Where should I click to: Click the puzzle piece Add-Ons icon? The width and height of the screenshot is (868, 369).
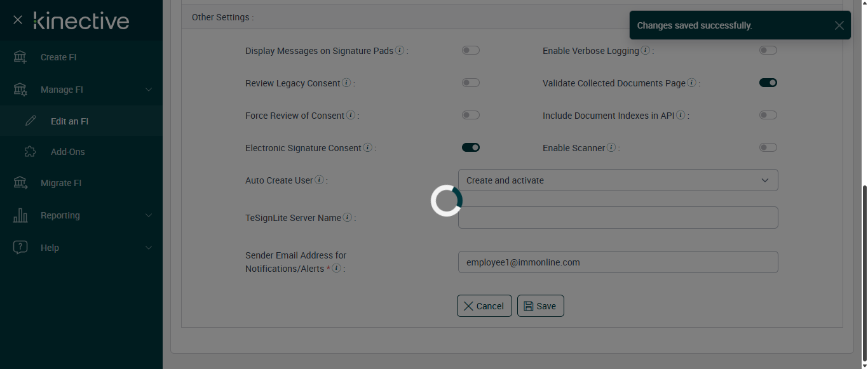click(31, 152)
